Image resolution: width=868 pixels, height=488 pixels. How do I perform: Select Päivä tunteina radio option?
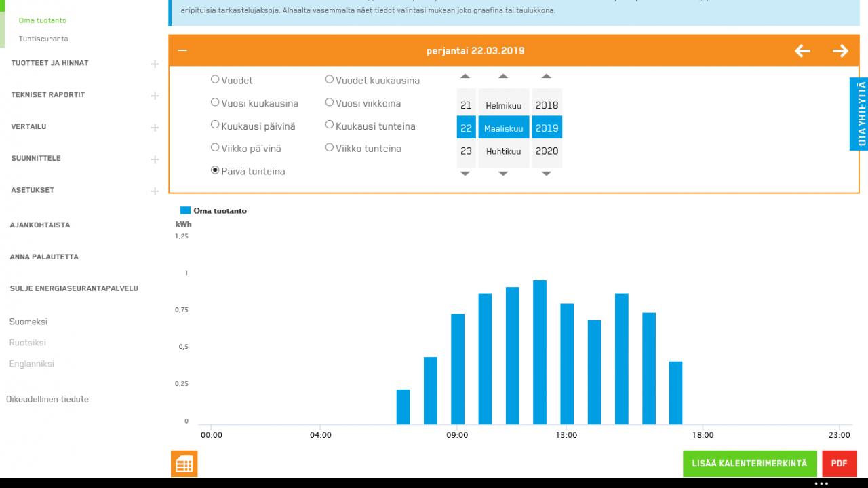point(215,170)
